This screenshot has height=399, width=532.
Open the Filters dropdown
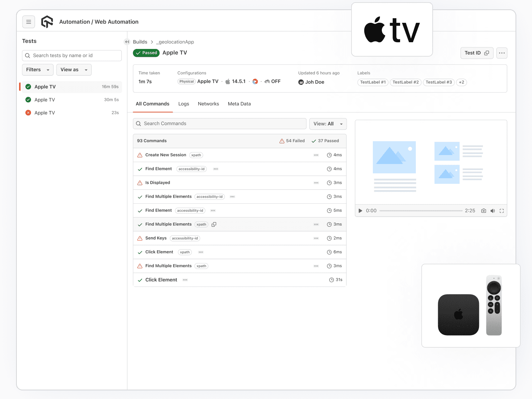[37, 69]
